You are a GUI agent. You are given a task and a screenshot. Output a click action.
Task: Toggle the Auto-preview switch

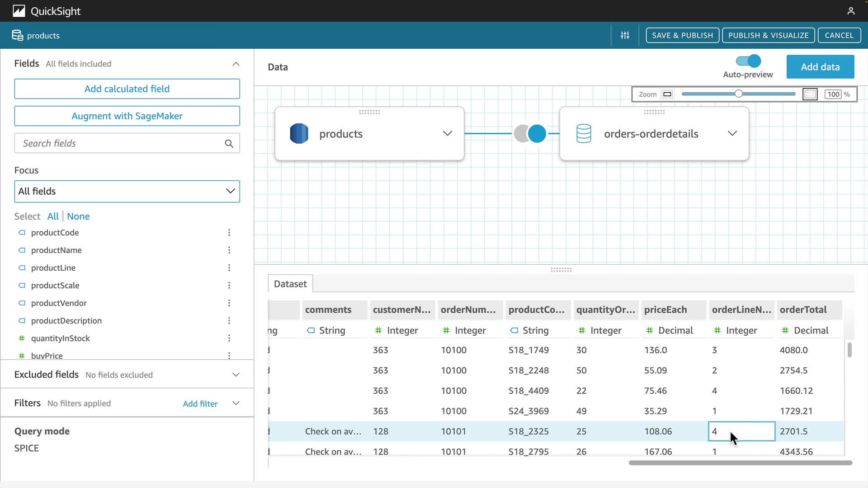coord(748,61)
